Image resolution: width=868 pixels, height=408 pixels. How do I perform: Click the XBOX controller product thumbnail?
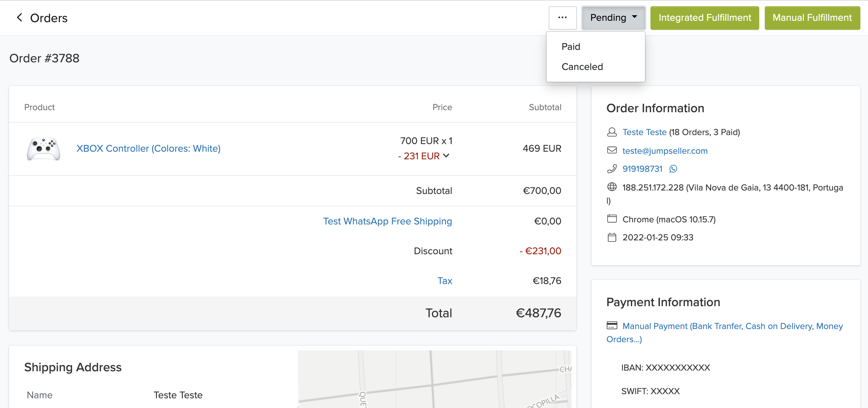[x=44, y=149]
